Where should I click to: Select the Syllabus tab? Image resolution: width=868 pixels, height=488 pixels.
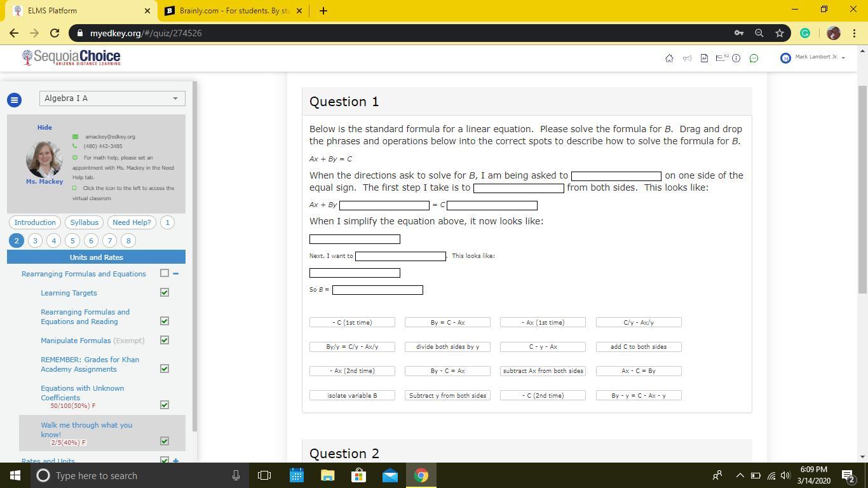tap(84, 222)
